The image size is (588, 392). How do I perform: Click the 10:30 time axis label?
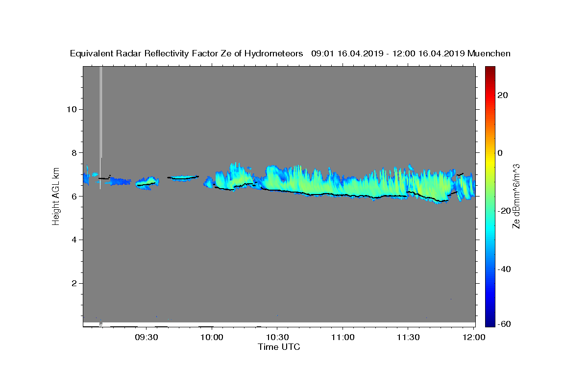tap(277, 337)
